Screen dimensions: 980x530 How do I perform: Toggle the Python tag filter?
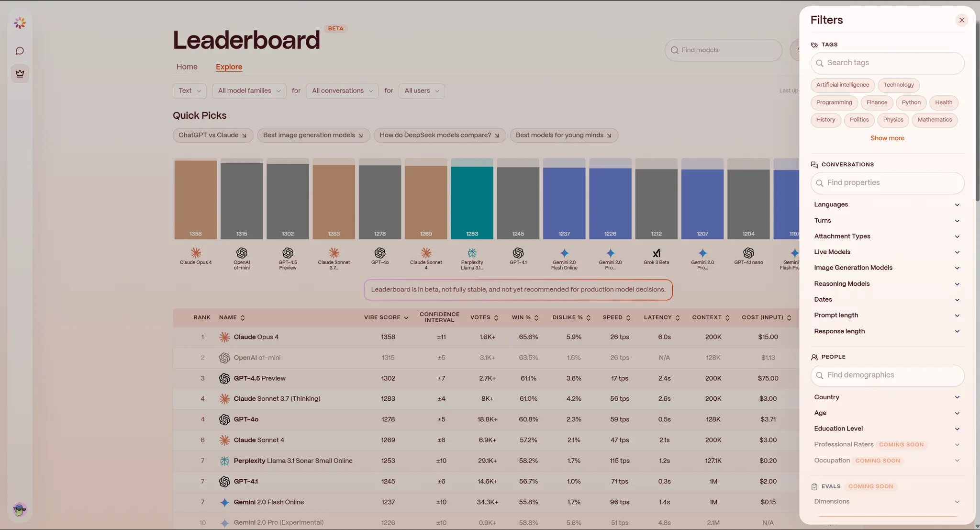pyautogui.click(x=911, y=102)
